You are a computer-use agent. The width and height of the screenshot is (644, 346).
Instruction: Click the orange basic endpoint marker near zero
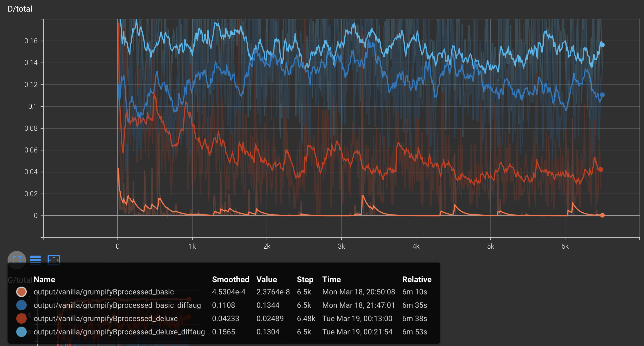tap(602, 215)
